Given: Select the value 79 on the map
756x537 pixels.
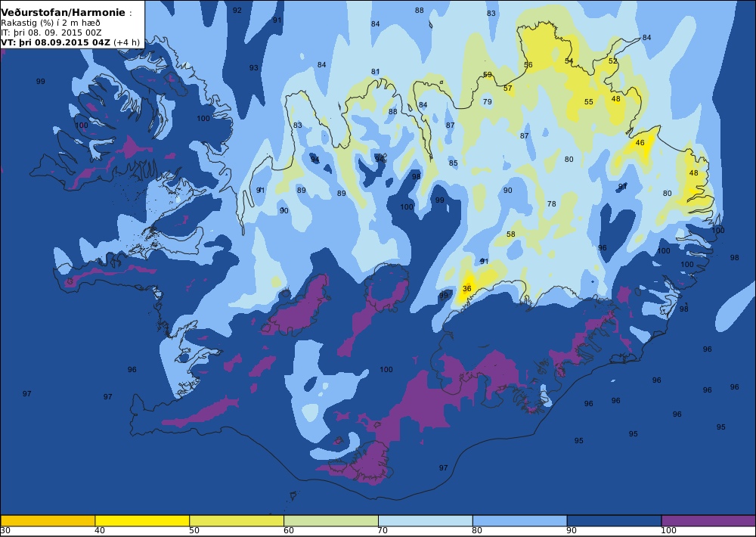Looking at the screenshot, I should tap(488, 102).
